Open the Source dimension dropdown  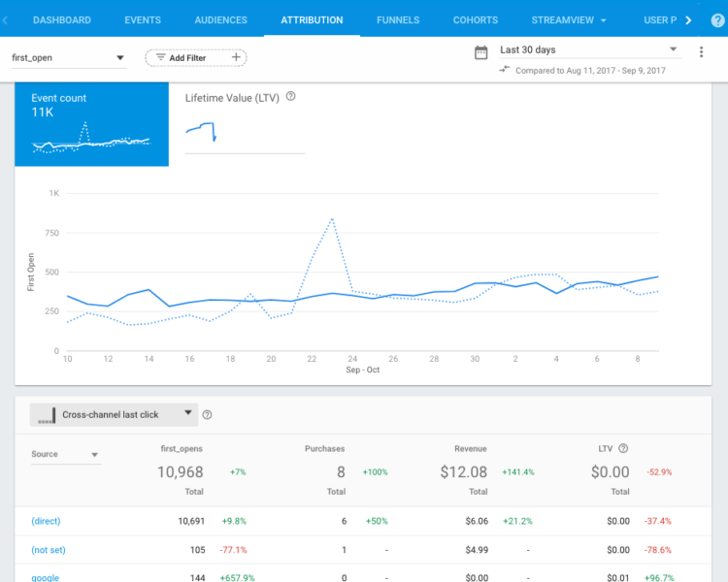click(65, 454)
